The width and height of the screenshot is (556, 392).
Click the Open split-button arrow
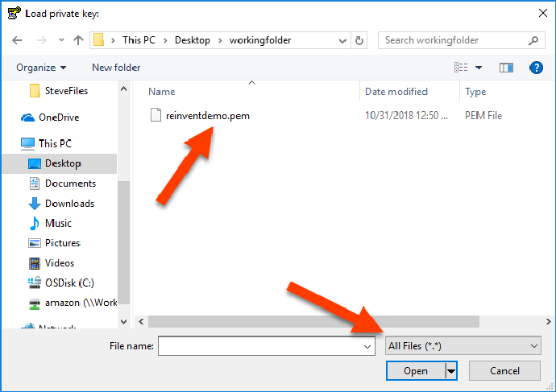tap(451, 370)
